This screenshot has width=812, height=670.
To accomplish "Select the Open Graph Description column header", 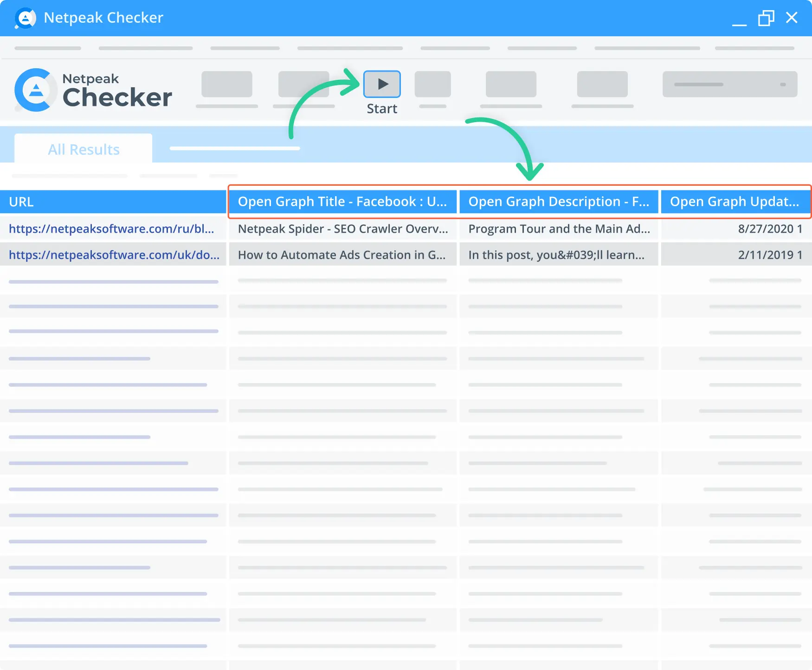I will point(559,202).
